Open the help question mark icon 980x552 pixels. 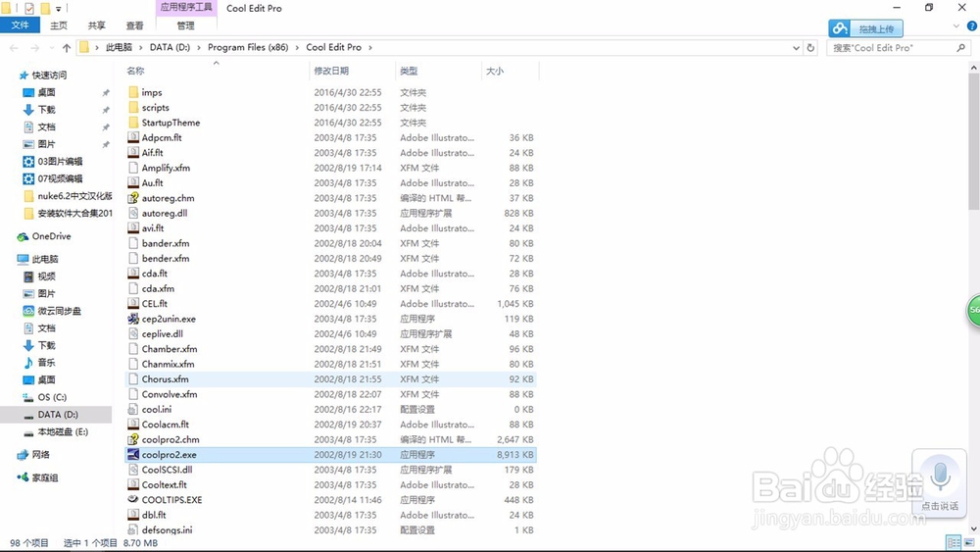point(972,25)
